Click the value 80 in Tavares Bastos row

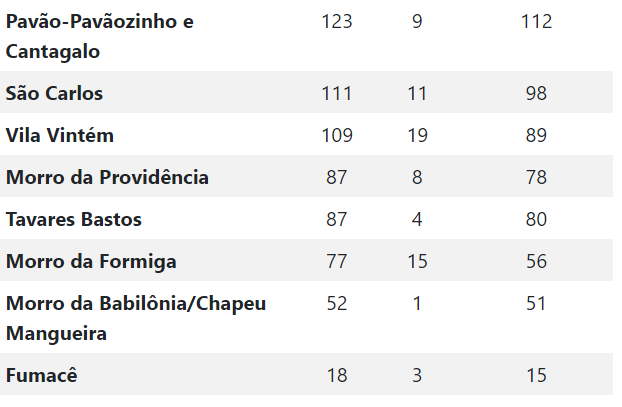tap(536, 219)
